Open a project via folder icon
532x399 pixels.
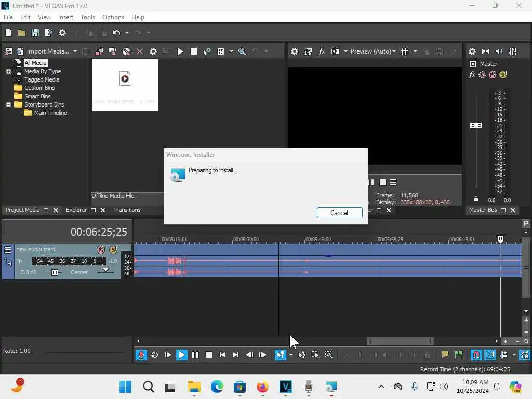click(x=22, y=33)
